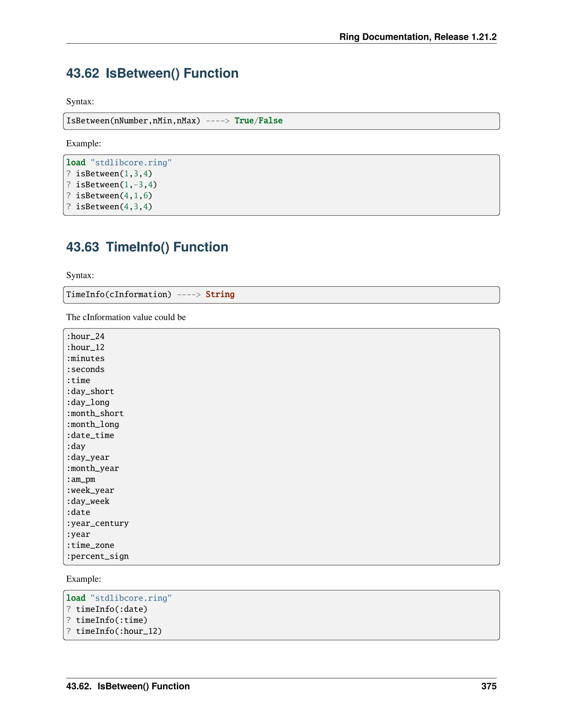This screenshot has width=563, height=728.
Task: Click the 43.63 TimeInfo() Function heading
Action: (x=147, y=247)
